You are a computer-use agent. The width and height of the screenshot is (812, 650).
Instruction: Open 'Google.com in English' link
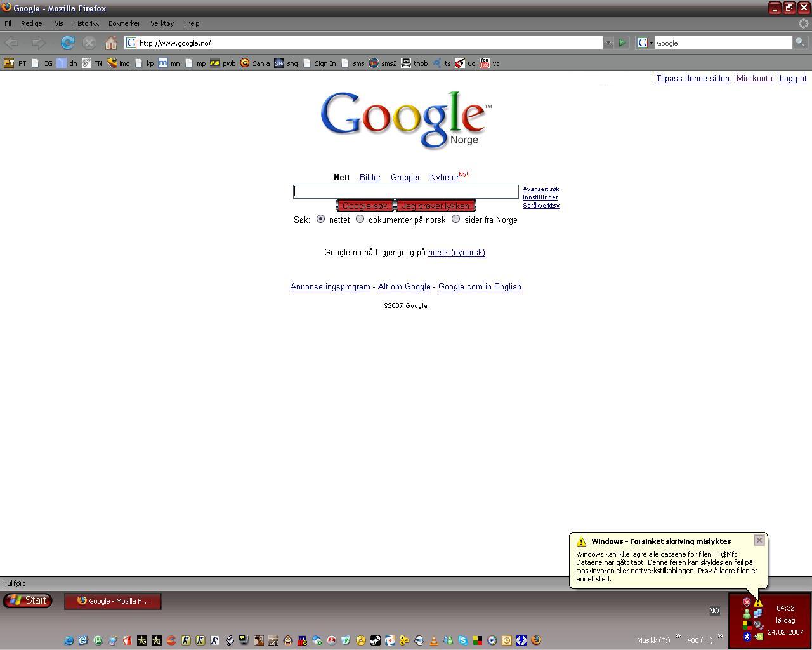480,287
